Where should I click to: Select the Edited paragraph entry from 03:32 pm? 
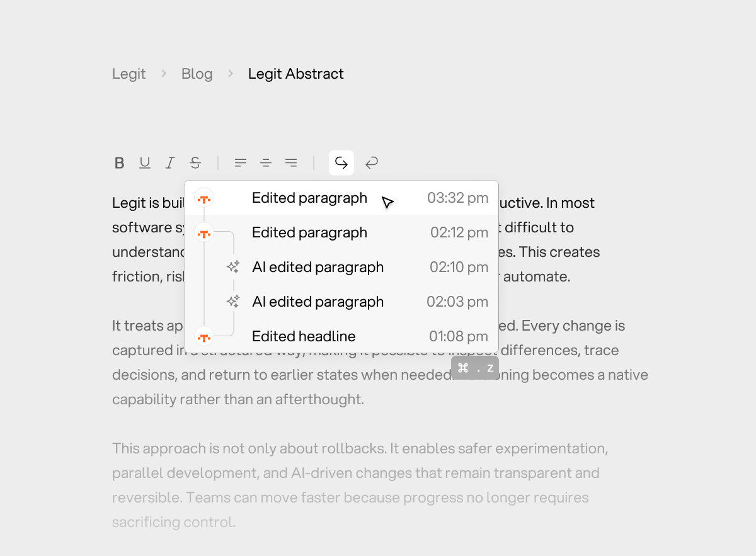pyautogui.click(x=309, y=198)
